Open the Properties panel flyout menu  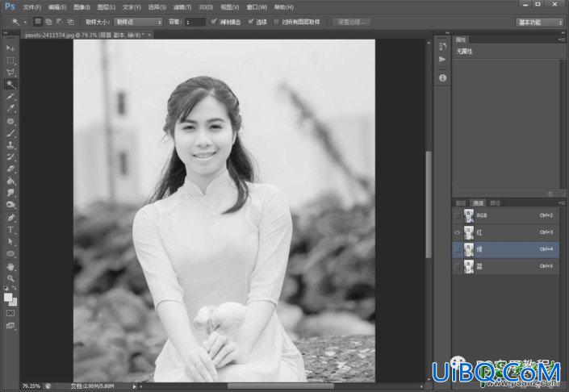click(x=562, y=40)
